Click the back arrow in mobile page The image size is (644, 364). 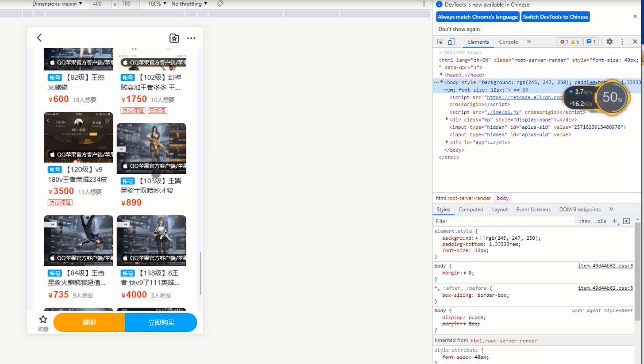39,38
